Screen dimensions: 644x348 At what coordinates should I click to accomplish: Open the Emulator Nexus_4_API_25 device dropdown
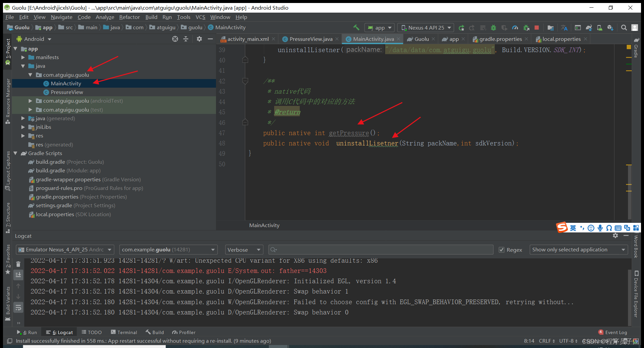[65, 250]
